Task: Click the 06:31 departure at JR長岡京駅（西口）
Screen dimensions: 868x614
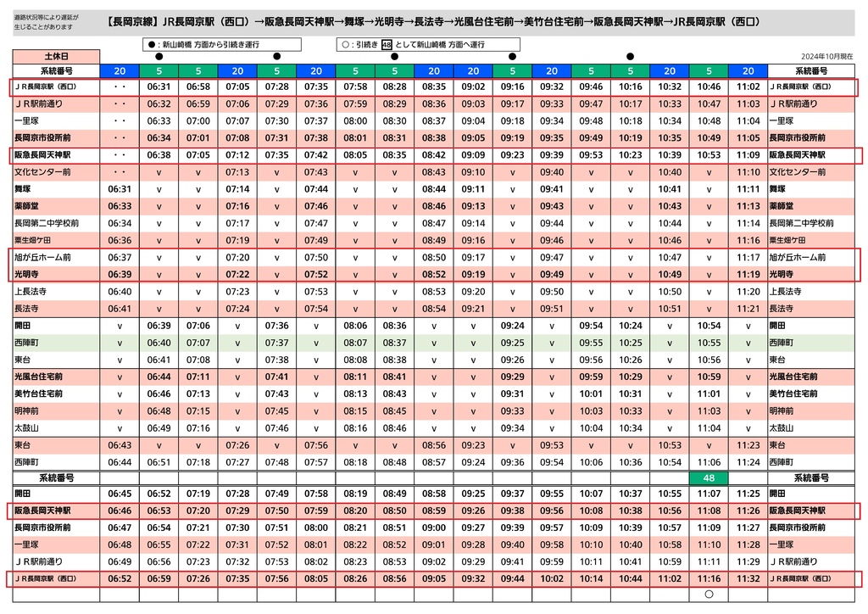Action: coord(159,87)
